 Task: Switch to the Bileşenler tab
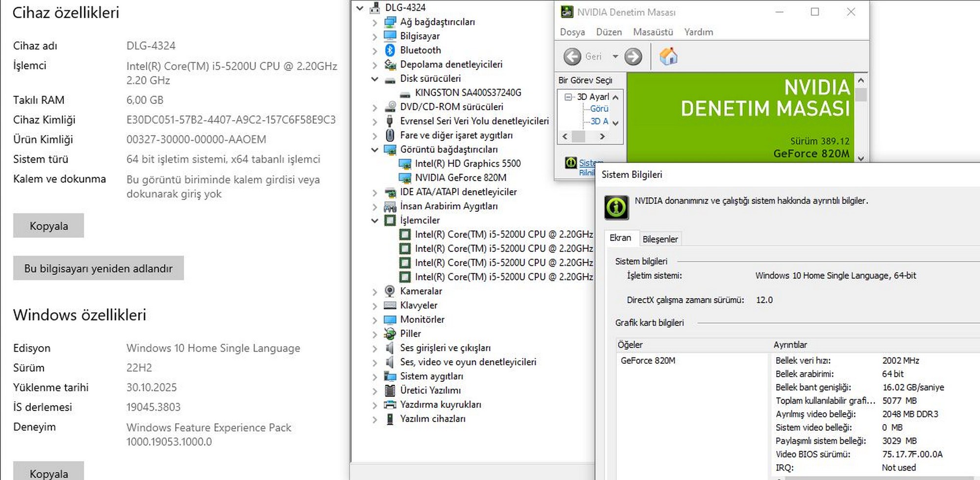click(x=660, y=239)
